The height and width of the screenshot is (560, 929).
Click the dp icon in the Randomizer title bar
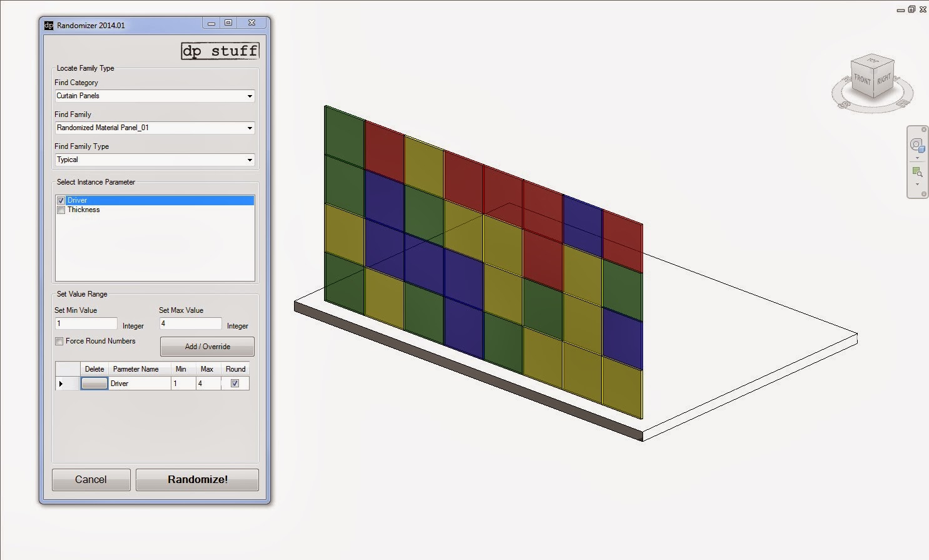(x=48, y=25)
